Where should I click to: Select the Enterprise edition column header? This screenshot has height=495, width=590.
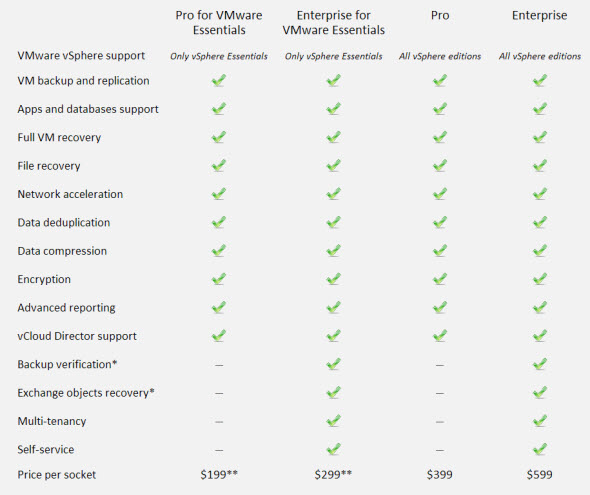[x=540, y=15]
